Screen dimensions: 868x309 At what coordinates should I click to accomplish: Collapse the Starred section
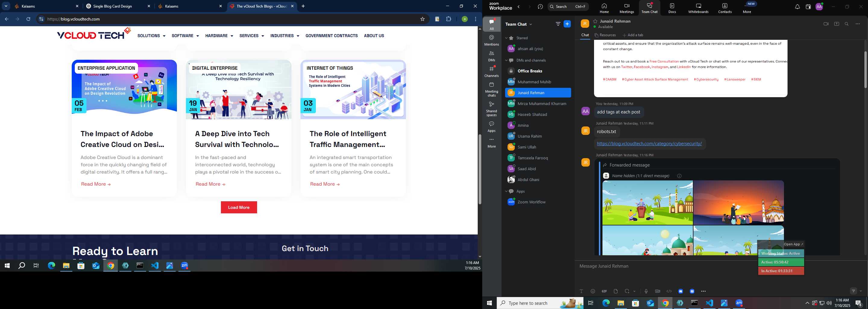pyautogui.click(x=506, y=38)
